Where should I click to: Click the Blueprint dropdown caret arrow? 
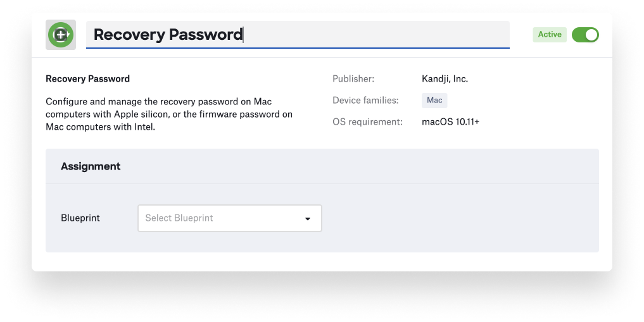point(308,219)
